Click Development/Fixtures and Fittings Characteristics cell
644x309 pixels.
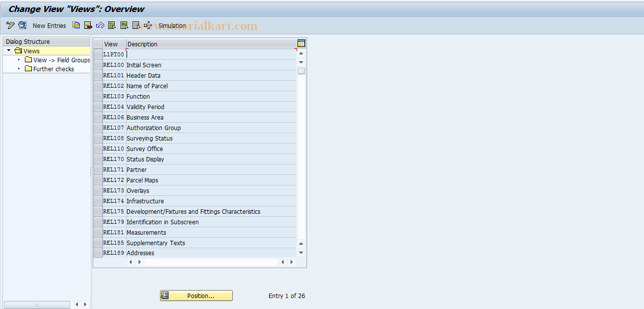211,211
